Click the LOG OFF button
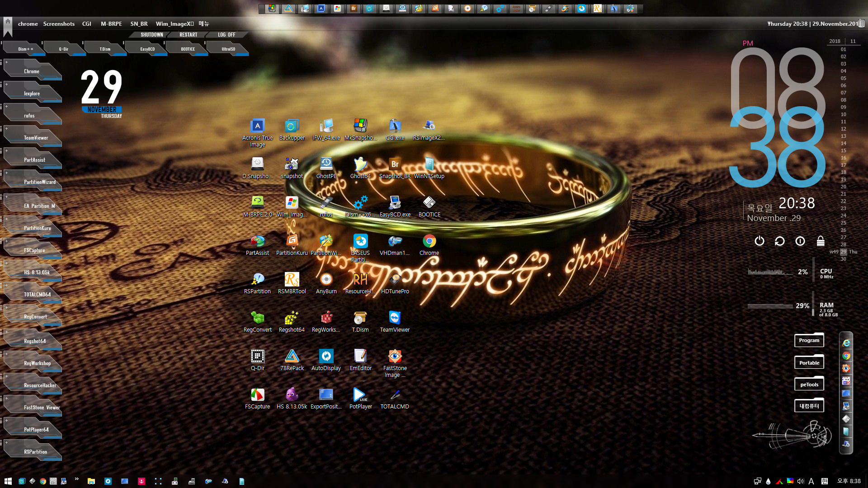868x488 pixels. pyautogui.click(x=226, y=35)
